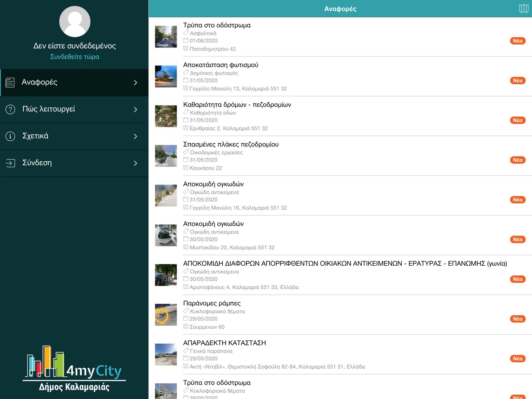Expand the Αναφορές menu chevron
This screenshot has height=399, width=532.
[x=136, y=83]
